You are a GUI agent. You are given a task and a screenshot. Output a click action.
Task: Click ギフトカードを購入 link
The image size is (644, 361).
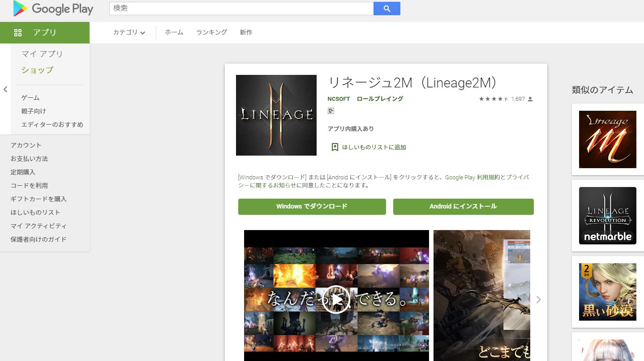point(39,199)
